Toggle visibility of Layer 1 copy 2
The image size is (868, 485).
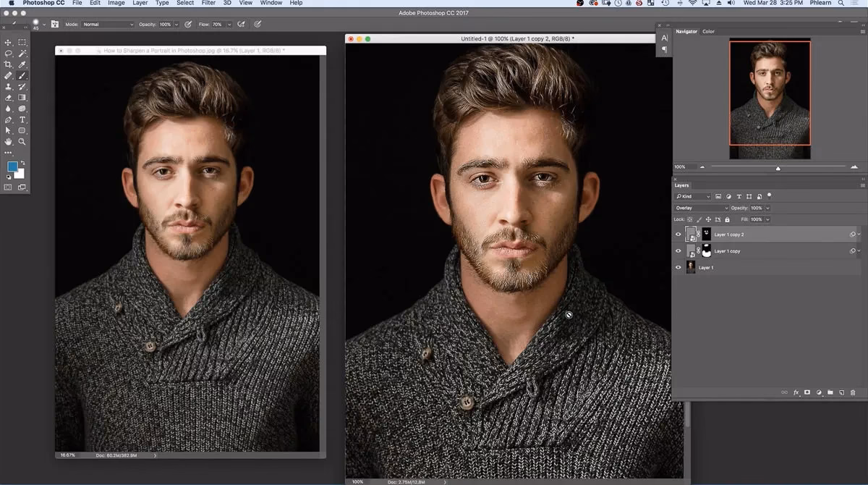(678, 235)
